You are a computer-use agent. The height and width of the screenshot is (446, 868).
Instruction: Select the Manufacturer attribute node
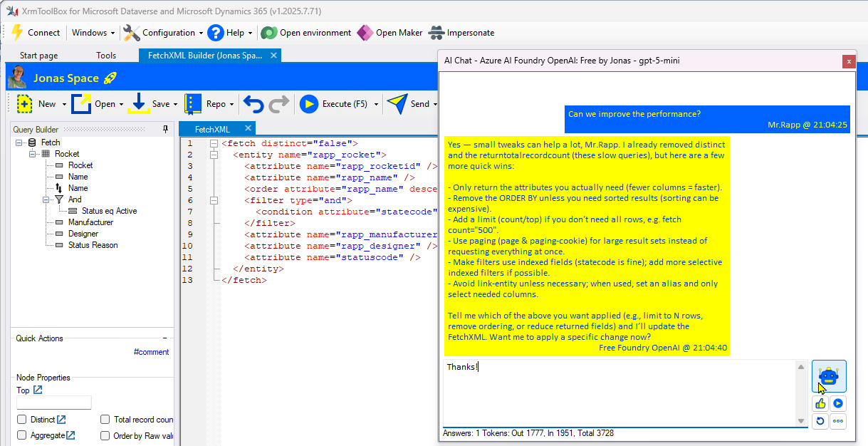[90, 222]
